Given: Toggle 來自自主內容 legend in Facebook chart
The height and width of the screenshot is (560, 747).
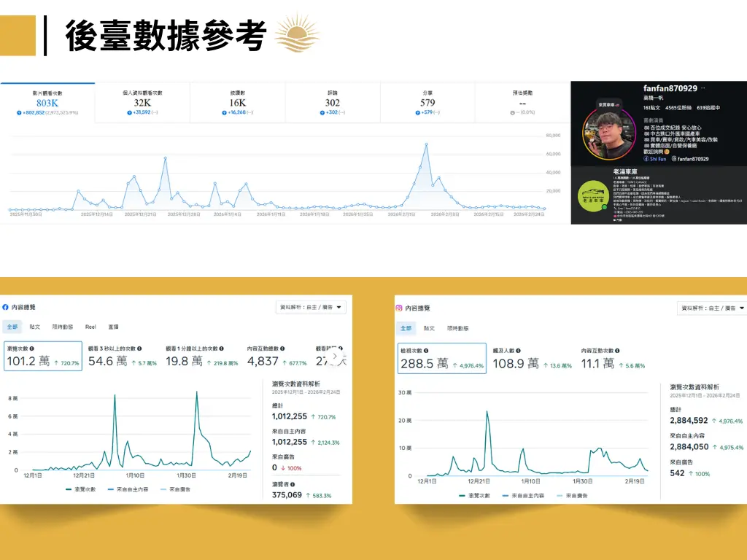Looking at the screenshot, I should [129, 490].
